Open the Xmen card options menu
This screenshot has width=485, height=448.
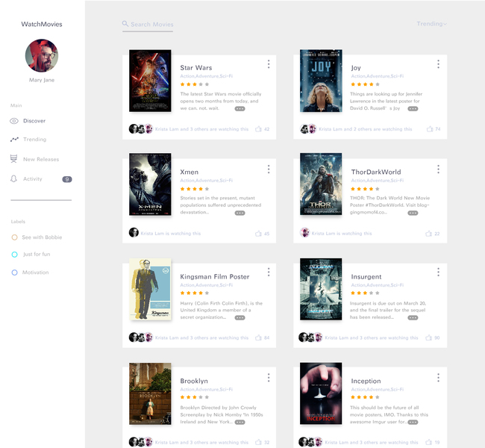[x=269, y=169]
